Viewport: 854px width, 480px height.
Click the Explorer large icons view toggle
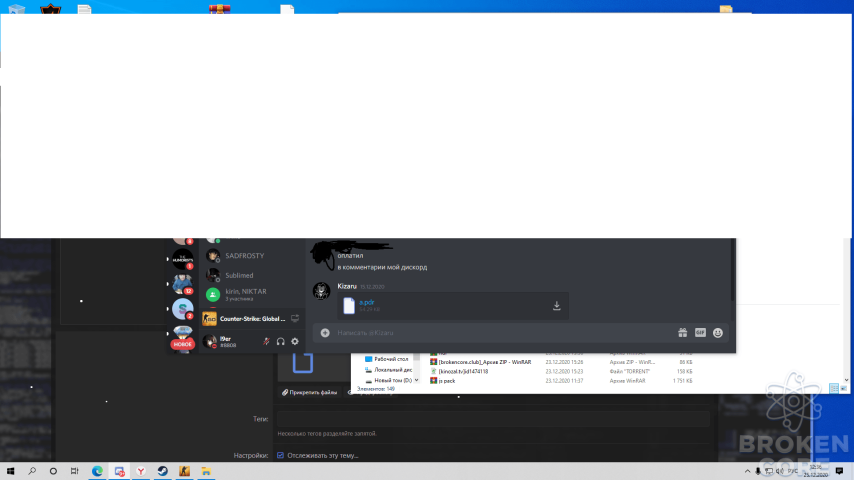point(843,388)
